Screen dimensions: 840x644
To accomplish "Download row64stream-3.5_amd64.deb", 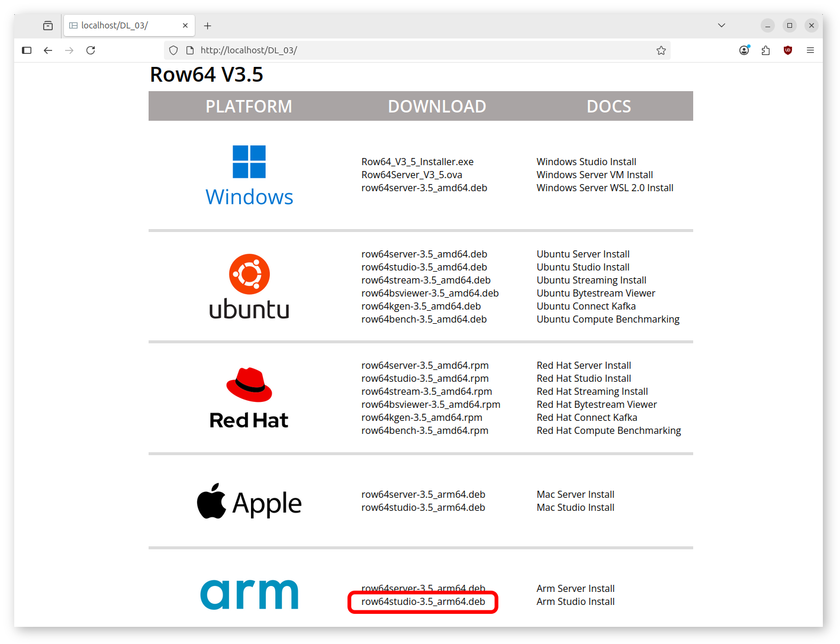I will point(426,280).
